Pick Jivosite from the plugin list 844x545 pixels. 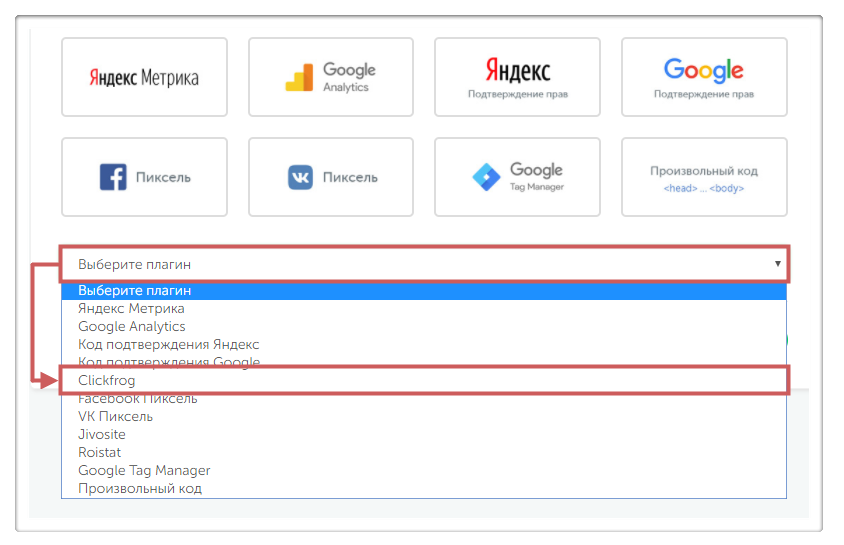tap(102, 435)
